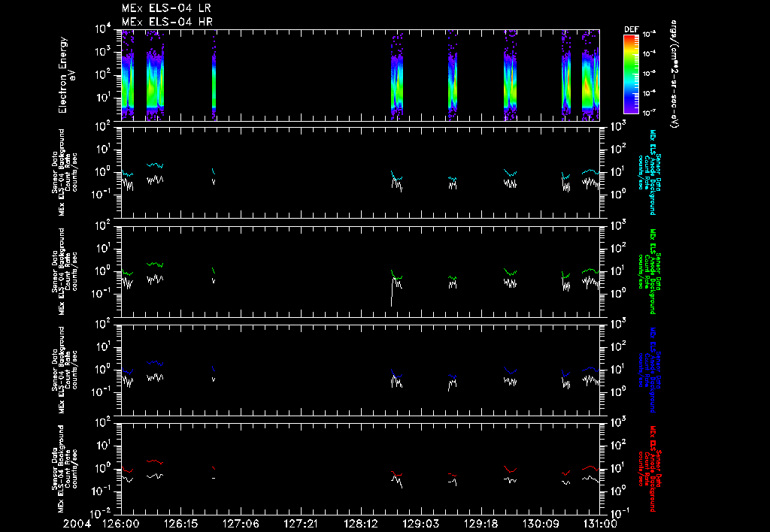Viewport: 770px width, 532px height.
Task: Click the left axis label of the green trace panel
Action: pos(65,271)
